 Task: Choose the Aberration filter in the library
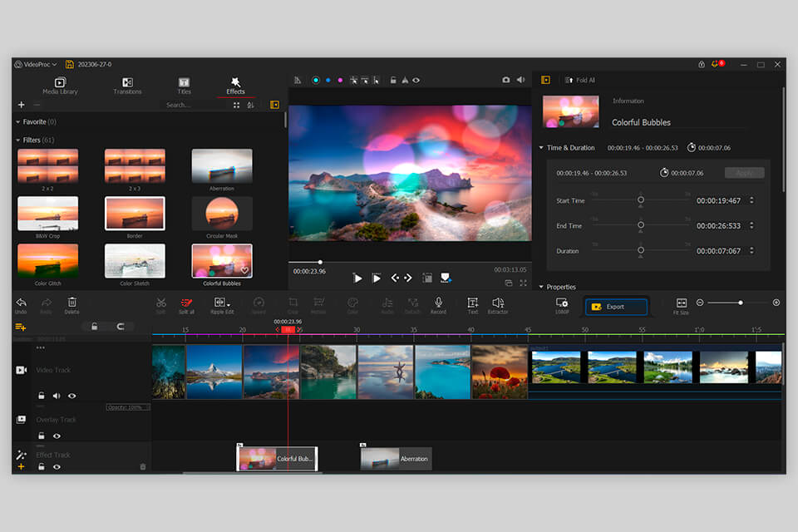tap(222, 166)
